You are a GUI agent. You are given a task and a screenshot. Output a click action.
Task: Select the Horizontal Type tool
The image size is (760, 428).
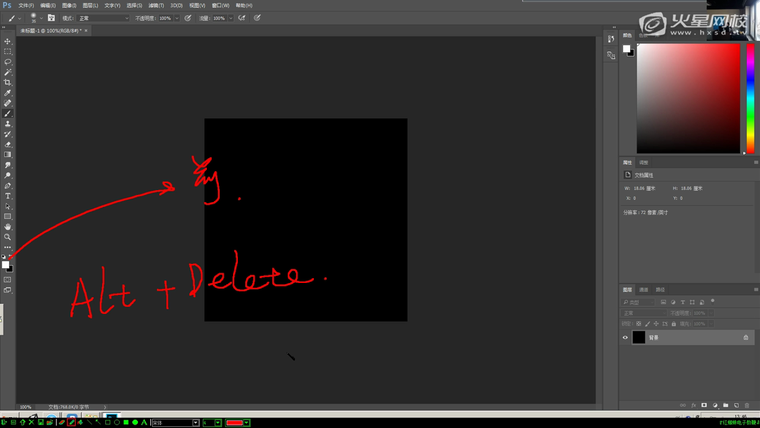(x=8, y=196)
